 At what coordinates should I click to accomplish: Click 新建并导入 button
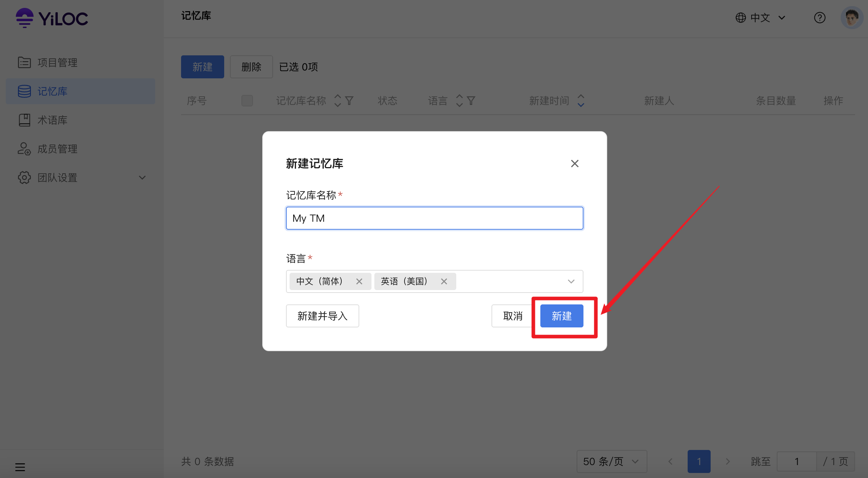[323, 316]
